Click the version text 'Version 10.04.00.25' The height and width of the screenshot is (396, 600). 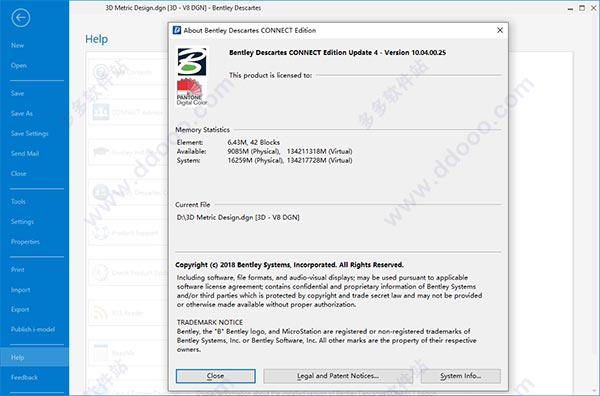click(415, 53)
